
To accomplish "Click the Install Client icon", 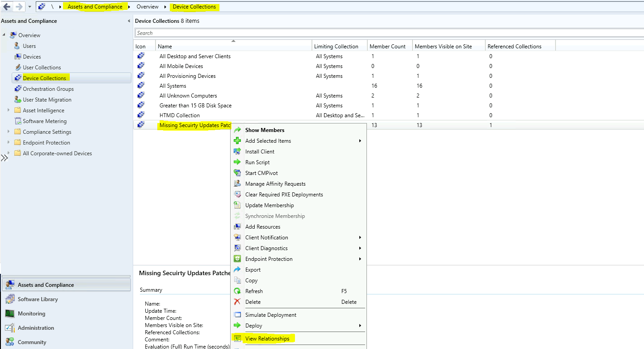I will 237,152.
